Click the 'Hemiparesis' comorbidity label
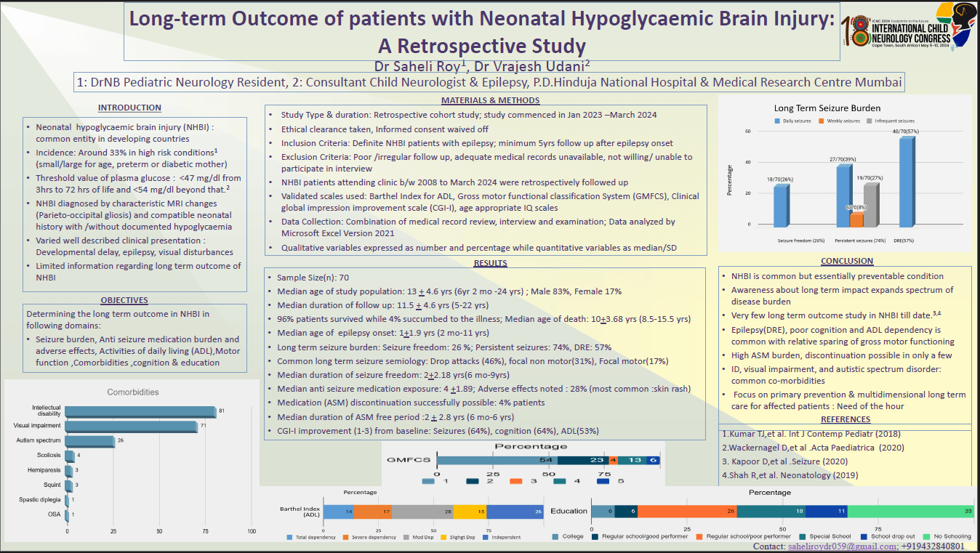Viewport: 980px width, 553px height. tap(46, 470)
